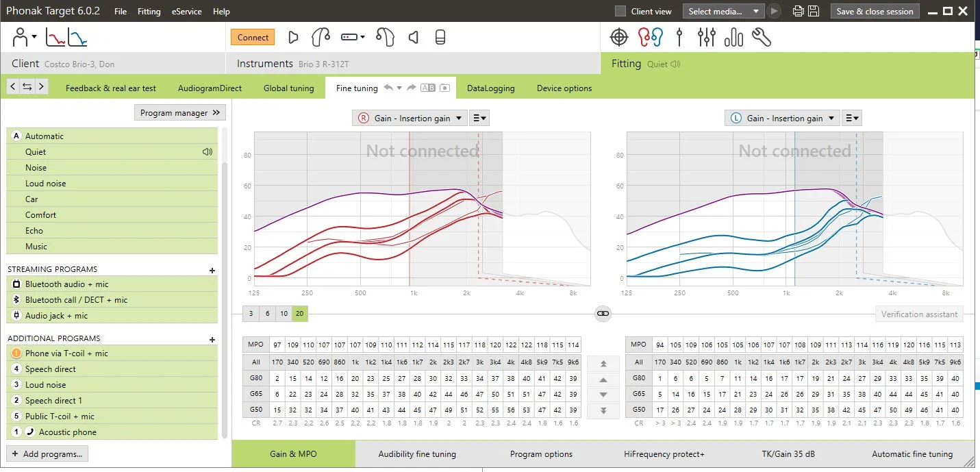Open the audiogram curves icon

[x=66, y=37]
